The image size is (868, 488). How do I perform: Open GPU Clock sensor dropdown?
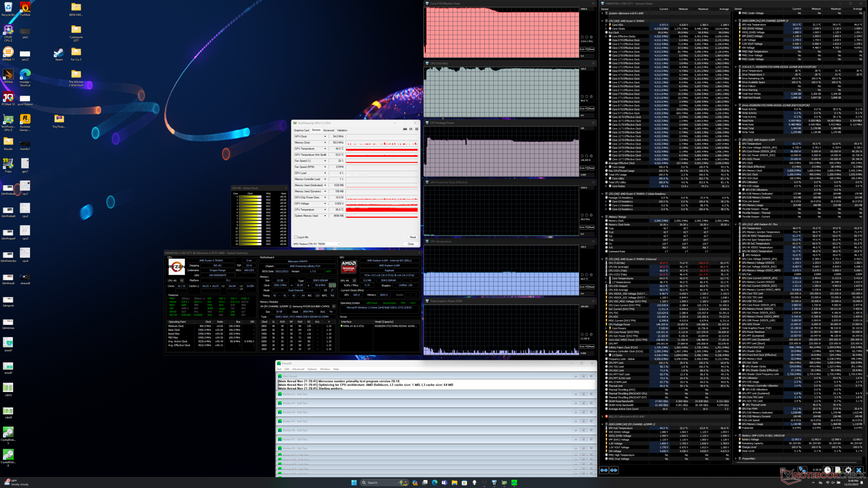(x=325, y=136)
